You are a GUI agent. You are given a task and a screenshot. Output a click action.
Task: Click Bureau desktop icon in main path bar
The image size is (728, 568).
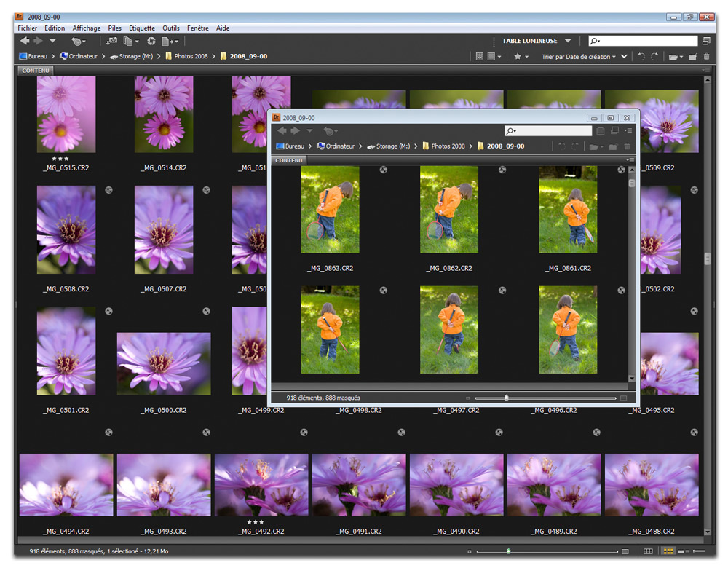tap(23, 56)
